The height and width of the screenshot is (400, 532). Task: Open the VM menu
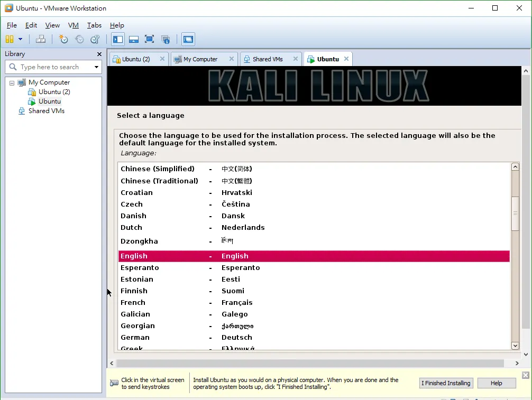pos(74,25)
